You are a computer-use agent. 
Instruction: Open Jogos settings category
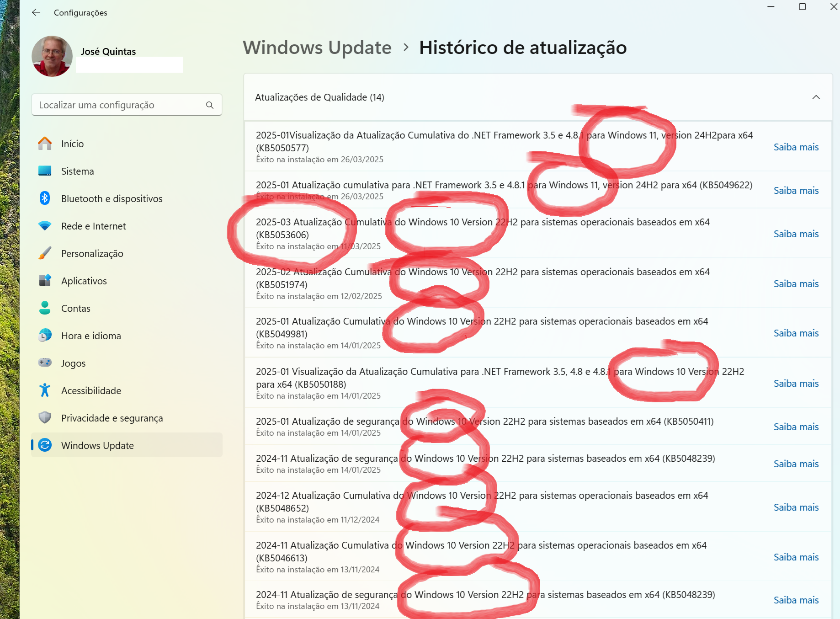click(127, 363)
